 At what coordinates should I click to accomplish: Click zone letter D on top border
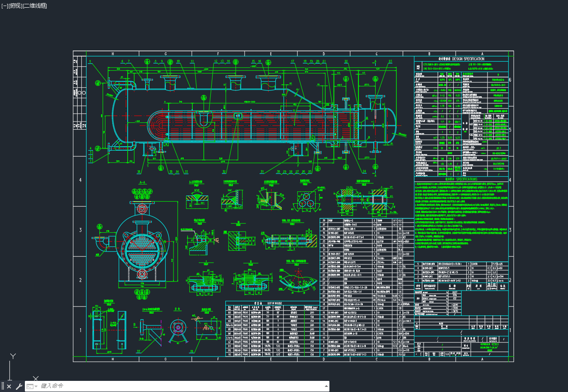324,54
